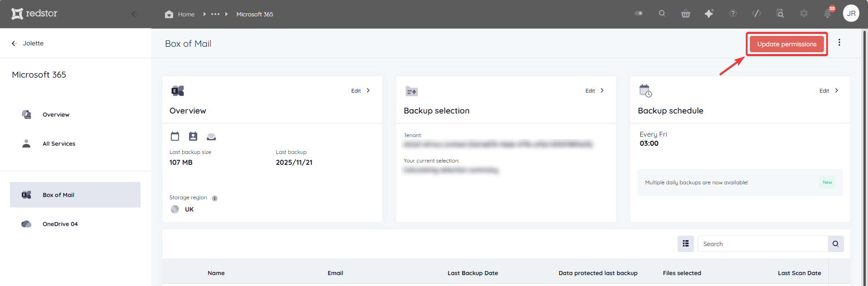Click the UK region globe icon
Image resolution: width=868 pixels, height=286 pixels.
pos(175,209)
